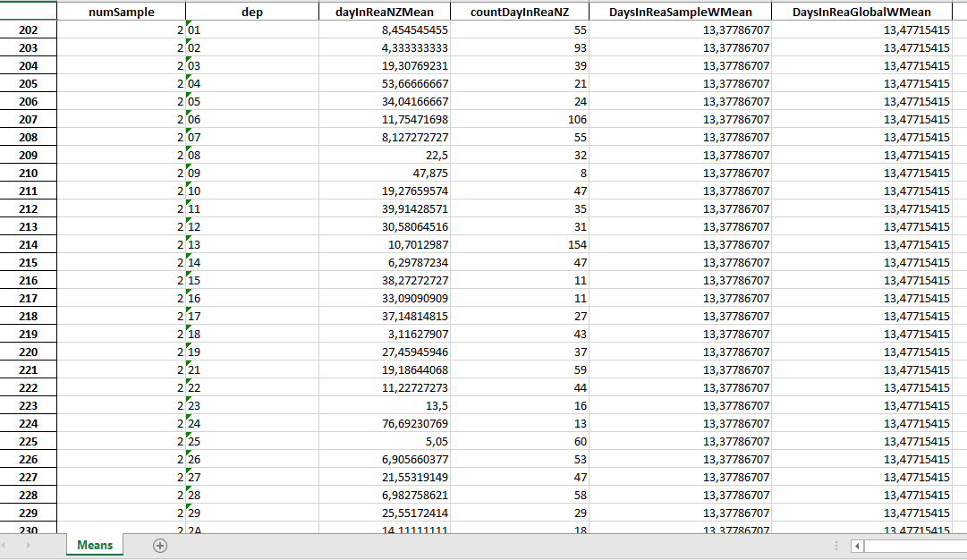Click count cell 60 in row 225
Viewport: 967px width, 560px height.
click(x=519, y=442)
